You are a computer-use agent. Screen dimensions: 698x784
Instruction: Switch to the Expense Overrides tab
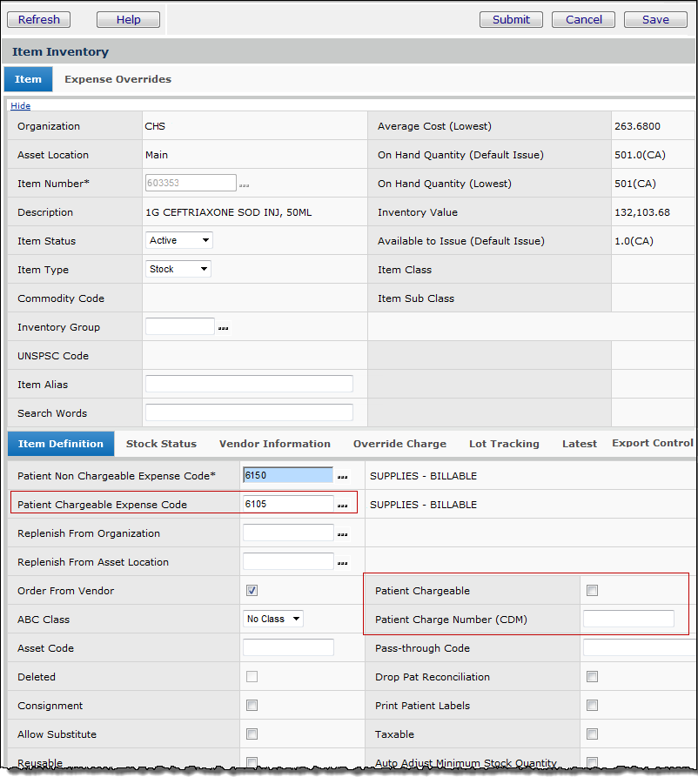[117, 79]
